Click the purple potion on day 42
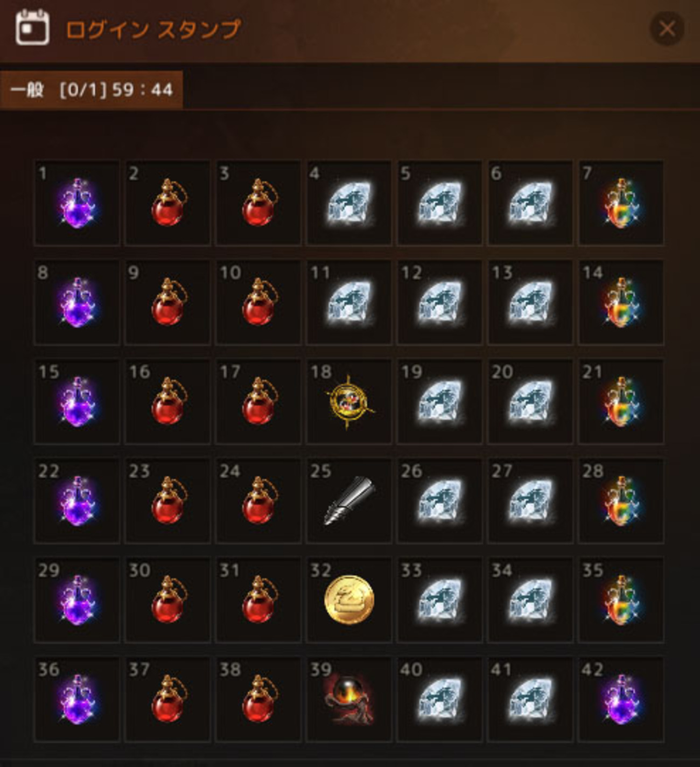The height and width of the screenshot is (767, 700). coord(621,699)
